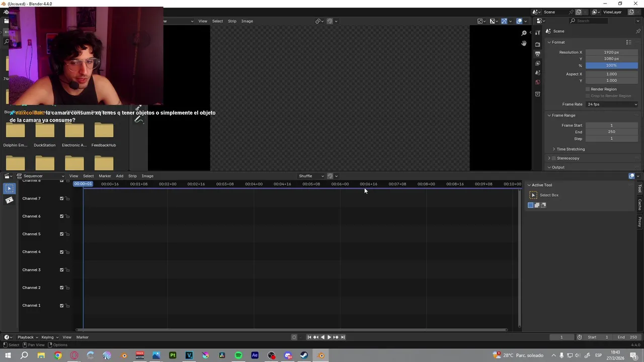Select the Blade tool in sequencer toolbar
Viewport: 644px width, 362px height.
(x=9, y=200)
